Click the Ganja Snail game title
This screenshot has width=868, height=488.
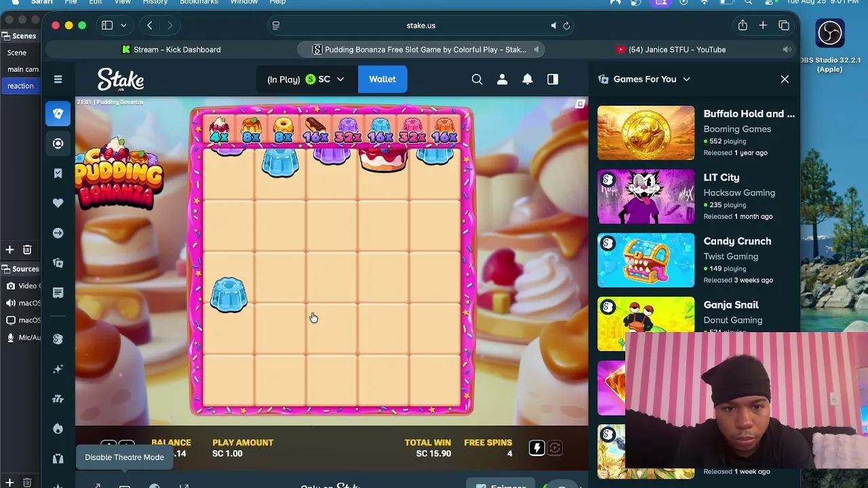click(x=731, y=305)
